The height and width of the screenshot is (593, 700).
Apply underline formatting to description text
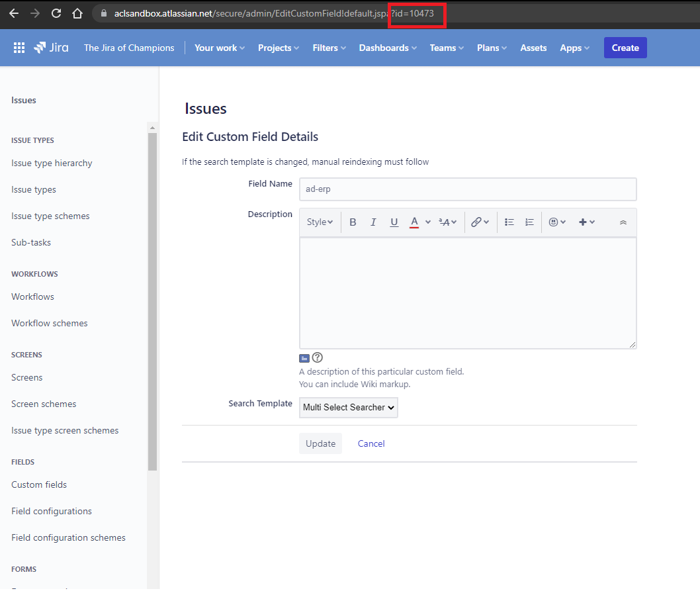394,222
